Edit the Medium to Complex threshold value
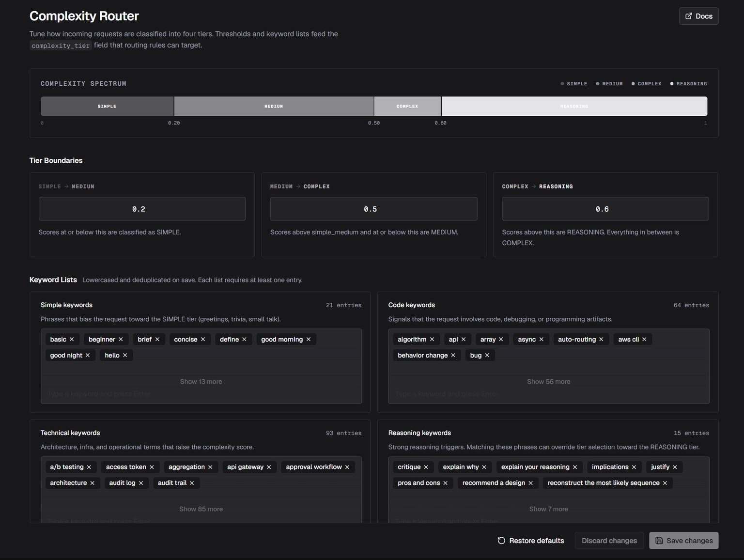 [373, 209]
